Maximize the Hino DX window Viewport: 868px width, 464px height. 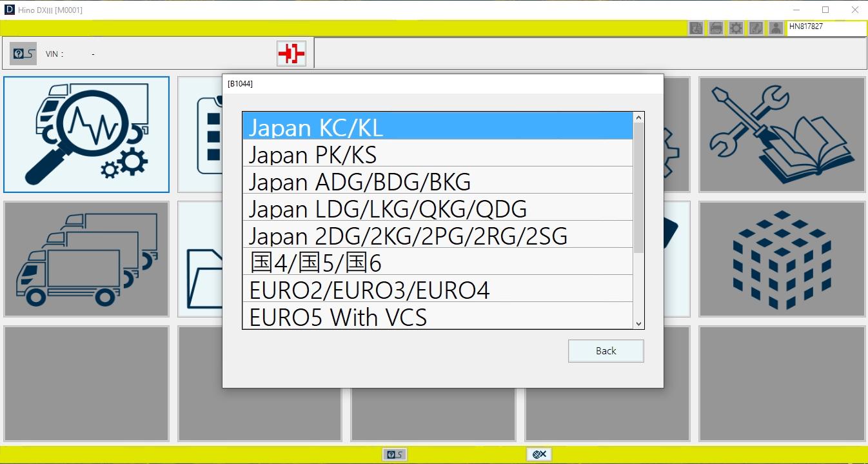point(825,10)
